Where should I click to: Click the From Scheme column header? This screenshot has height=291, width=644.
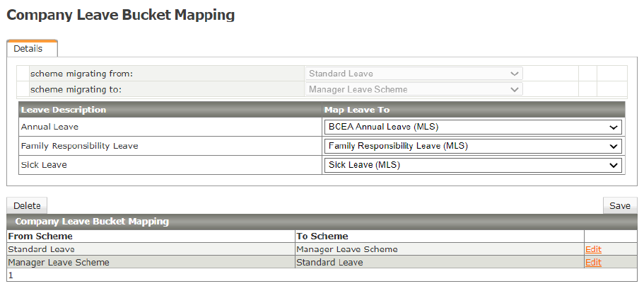tap(40, 236)
